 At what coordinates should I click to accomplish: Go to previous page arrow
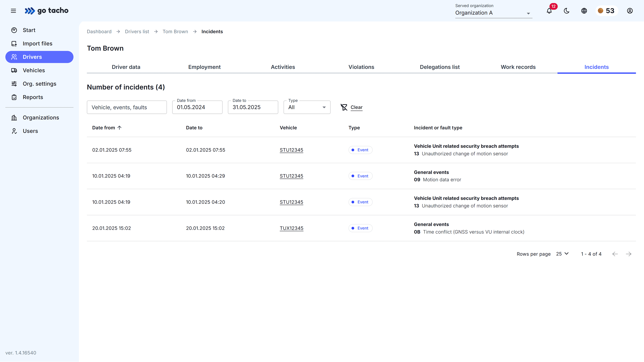click(x=615, y=254)
